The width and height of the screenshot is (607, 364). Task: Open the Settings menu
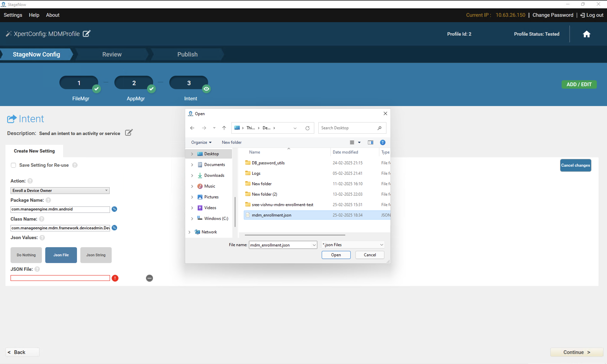pos(13,15)
